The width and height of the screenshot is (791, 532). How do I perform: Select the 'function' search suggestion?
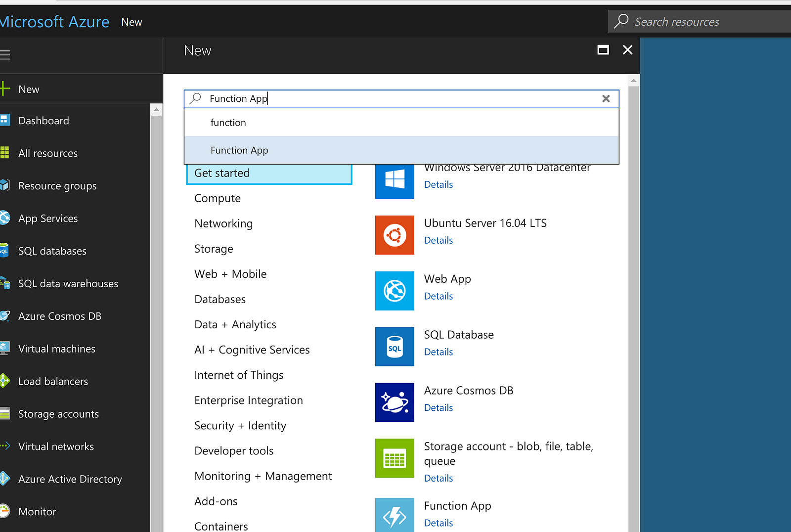click(x=401, y=123)
